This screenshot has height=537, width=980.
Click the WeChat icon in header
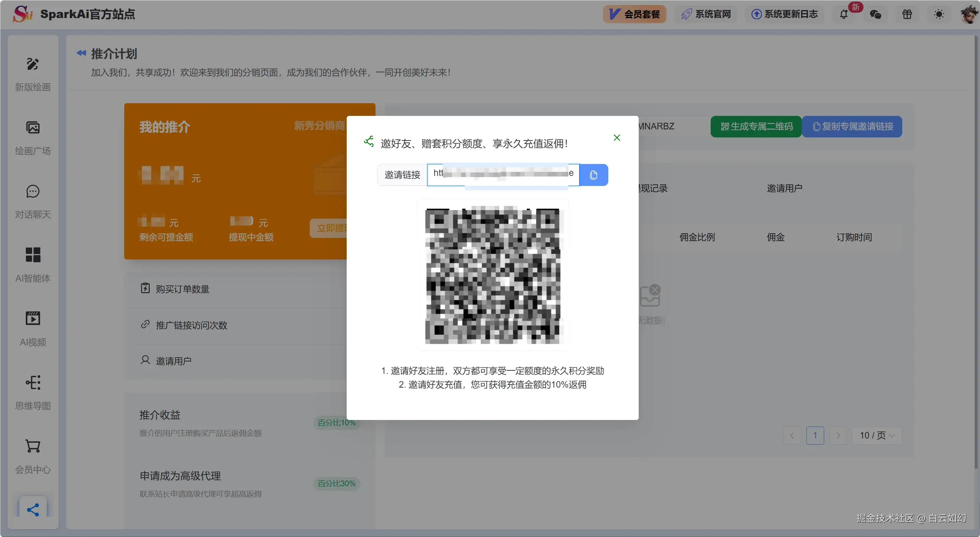(875, 15)
